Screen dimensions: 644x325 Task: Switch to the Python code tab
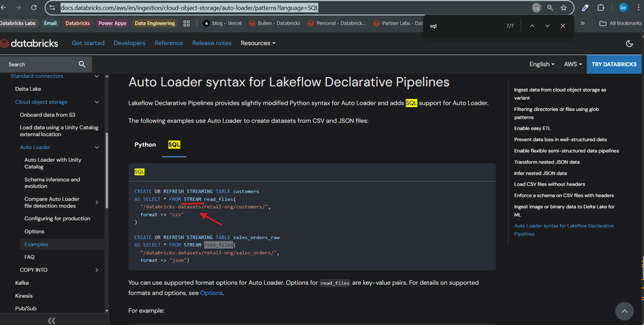[x=145, y=144]
